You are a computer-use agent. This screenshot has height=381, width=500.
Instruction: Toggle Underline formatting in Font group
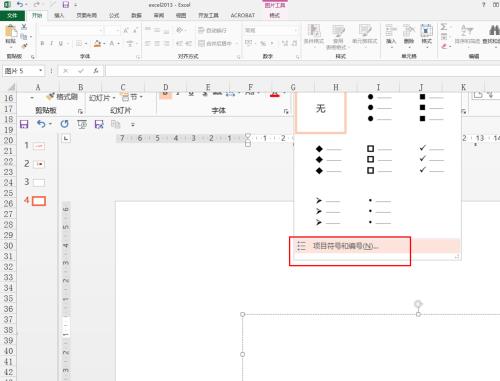pyautogui.click(x=61, y=43)
